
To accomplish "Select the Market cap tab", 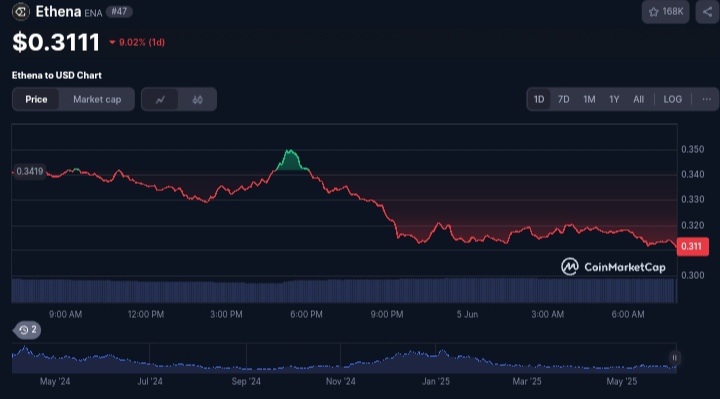I will coord(97,99).
